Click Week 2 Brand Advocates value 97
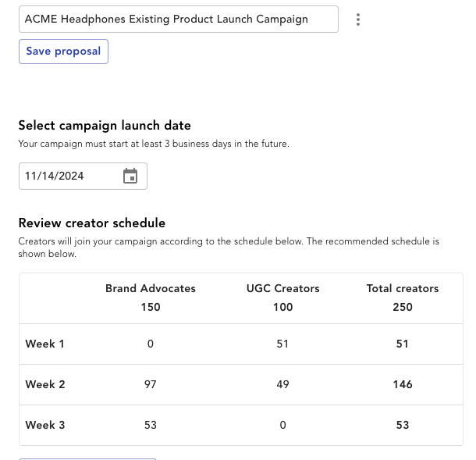Image resolution: width=476 pixels, height=460 pixels. pyautogui.click(x=151, y=384)
